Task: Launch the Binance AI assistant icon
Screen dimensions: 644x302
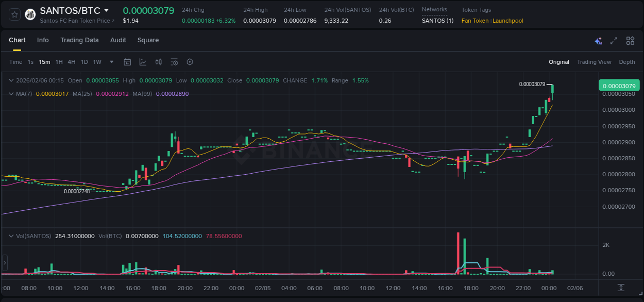Action: (x=598, y=40)
